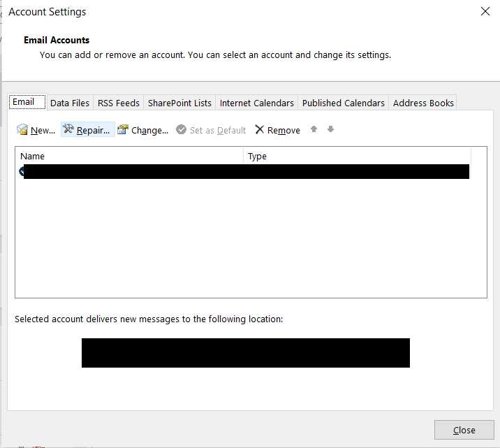Click the Type column header

(x=356, y=157)
